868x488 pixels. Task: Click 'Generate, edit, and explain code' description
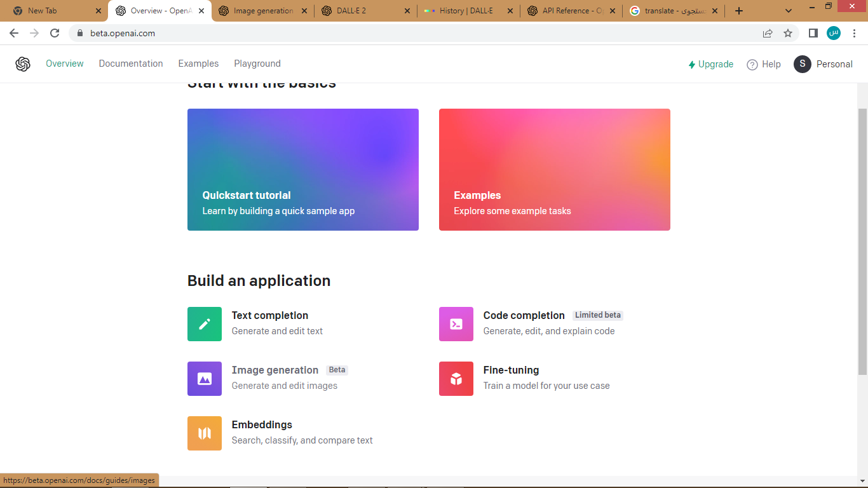coord(549,331)
